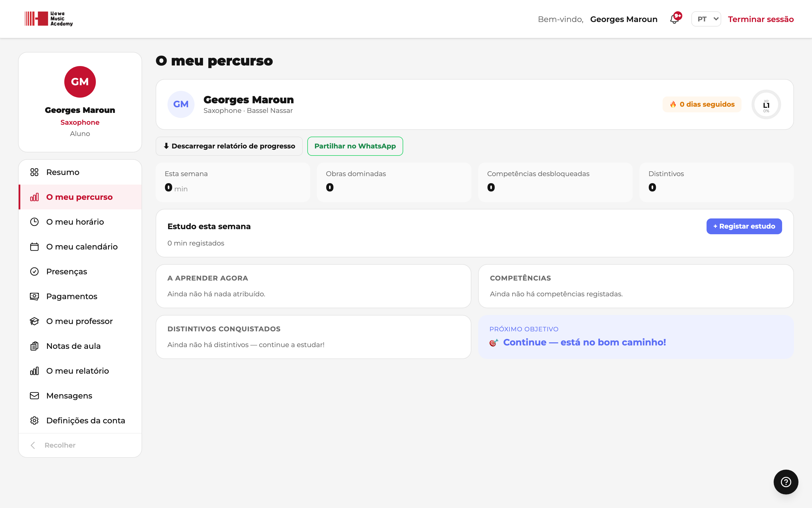Click 'Ainda não há competências registadas.' text
The height and width of the screenshot is (508, 812).
point(556,294)
